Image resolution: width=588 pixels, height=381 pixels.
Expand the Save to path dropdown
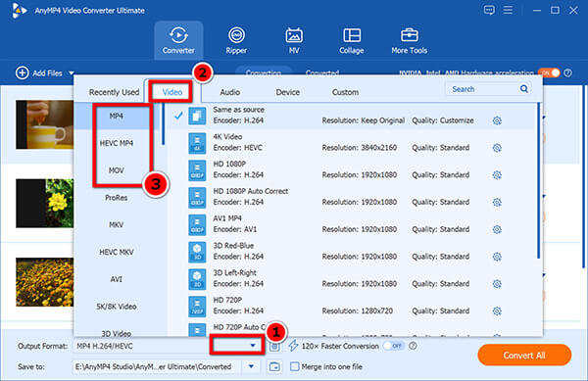251,366
